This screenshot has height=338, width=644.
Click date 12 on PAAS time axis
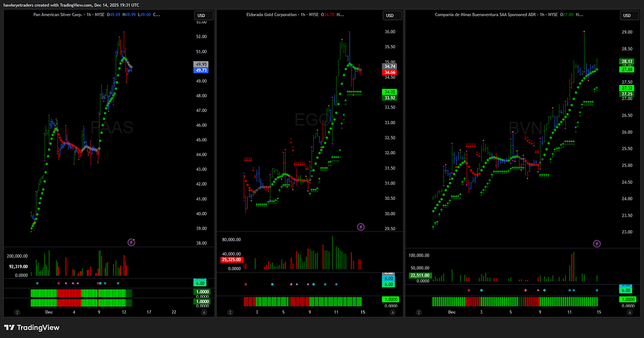124,312
